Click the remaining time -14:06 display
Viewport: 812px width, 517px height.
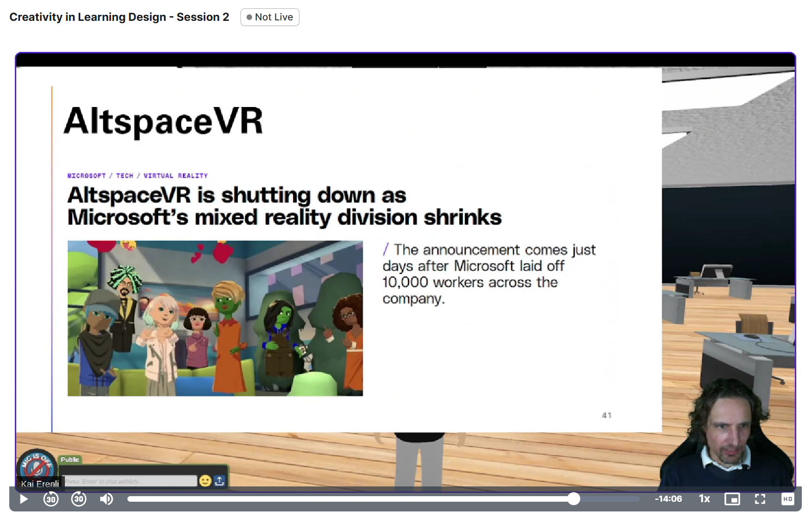pos(668,499)
